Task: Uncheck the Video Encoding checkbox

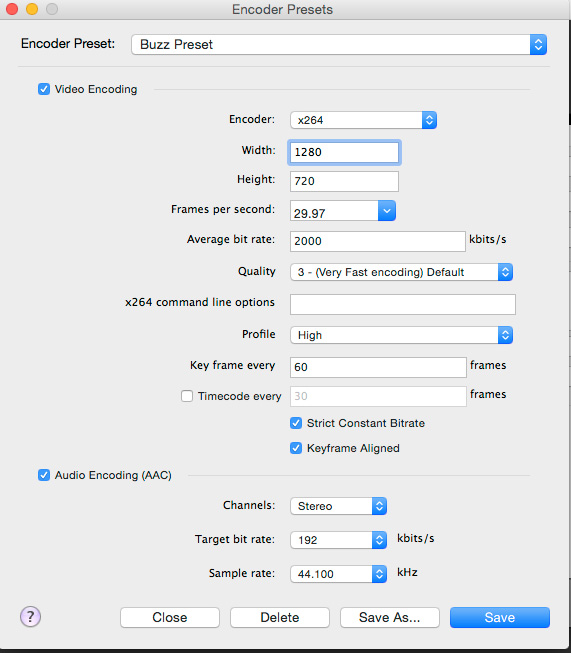Action: 44,89
